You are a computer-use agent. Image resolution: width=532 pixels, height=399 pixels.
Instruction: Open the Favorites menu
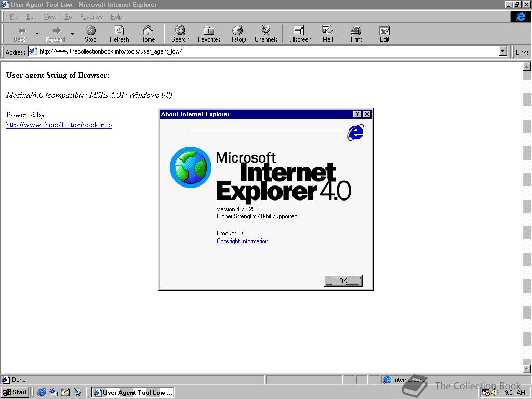(x=91, y=17)
